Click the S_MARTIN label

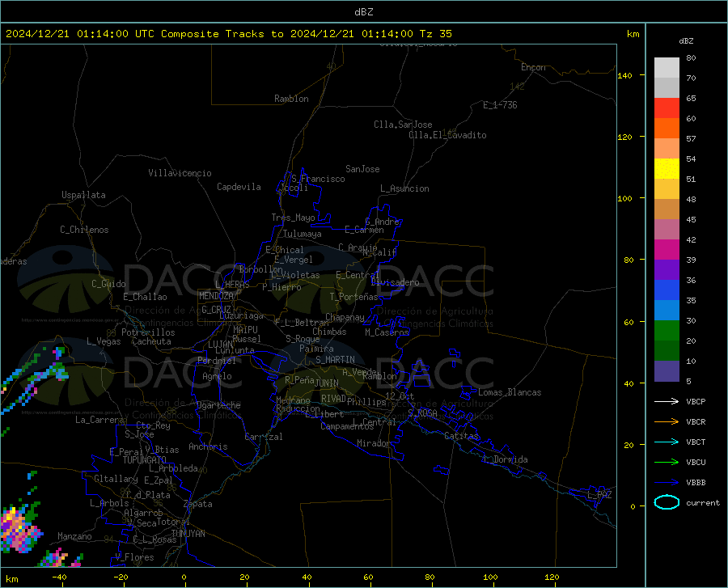tap(335, 360)
